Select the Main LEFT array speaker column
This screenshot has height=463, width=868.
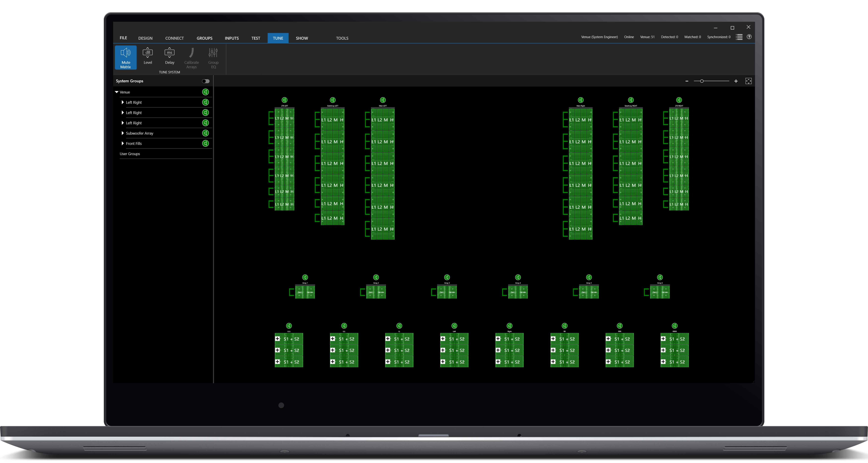click(x=383, y=174)
